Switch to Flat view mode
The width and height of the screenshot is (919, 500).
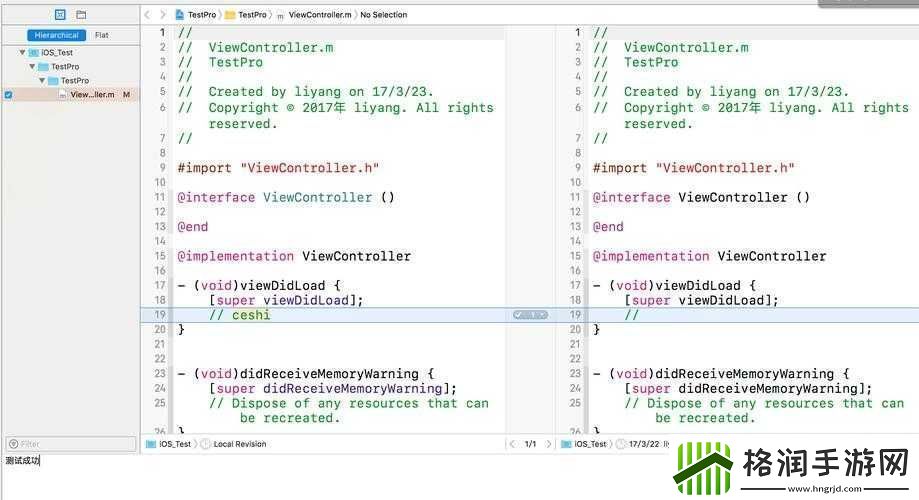tap(102, 35)
